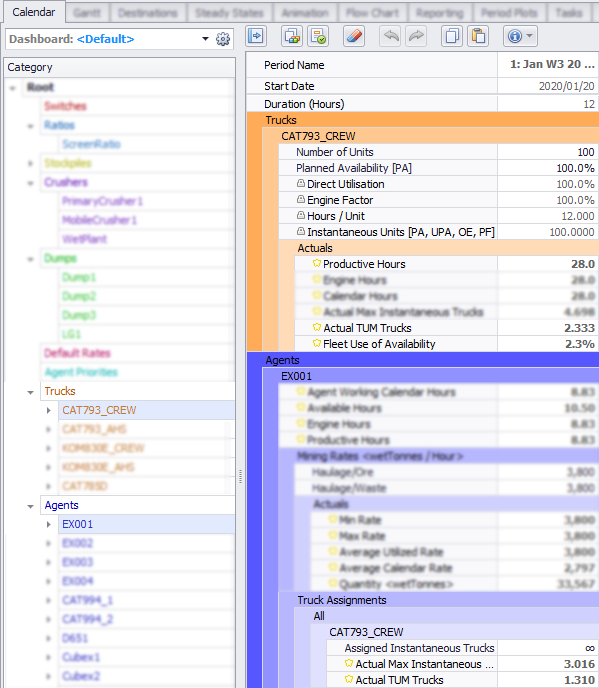This screenshot has width=599, height=688.
Task: Collapse the Root tree node
Action: pyautogui.click(x=13, y=88)
